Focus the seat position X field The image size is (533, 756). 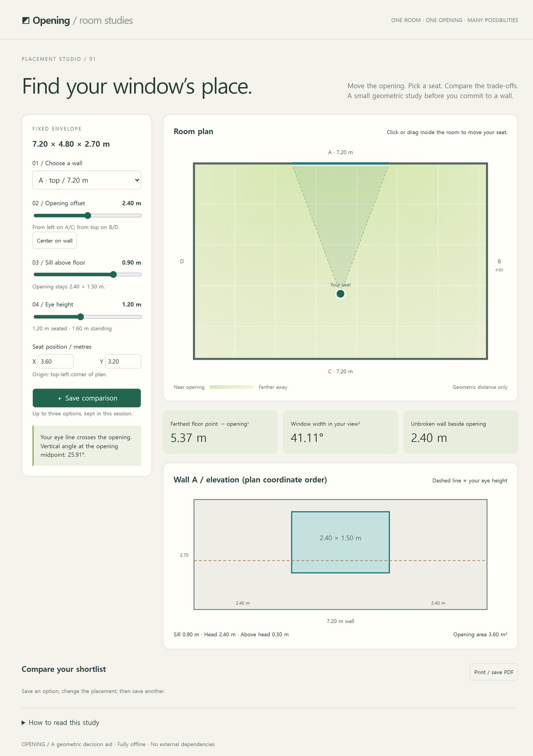(x=56, y=361)
